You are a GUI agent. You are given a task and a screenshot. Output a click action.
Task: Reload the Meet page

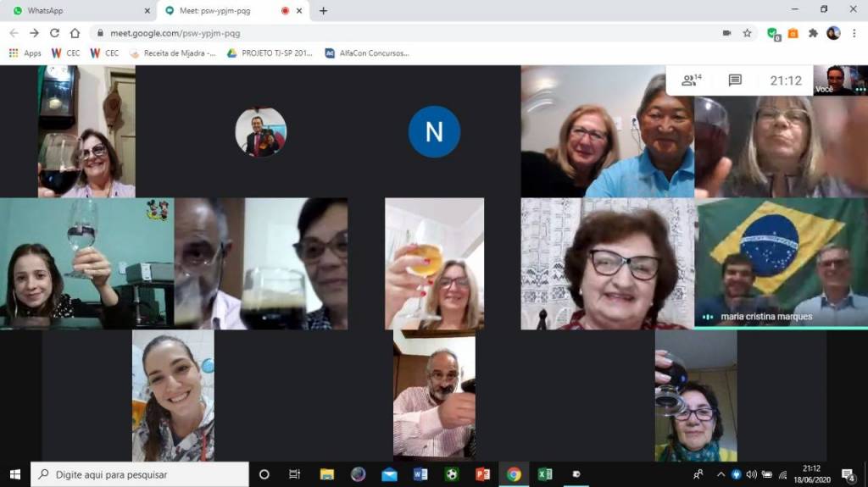pyautogui.click(x=54, y=33)
